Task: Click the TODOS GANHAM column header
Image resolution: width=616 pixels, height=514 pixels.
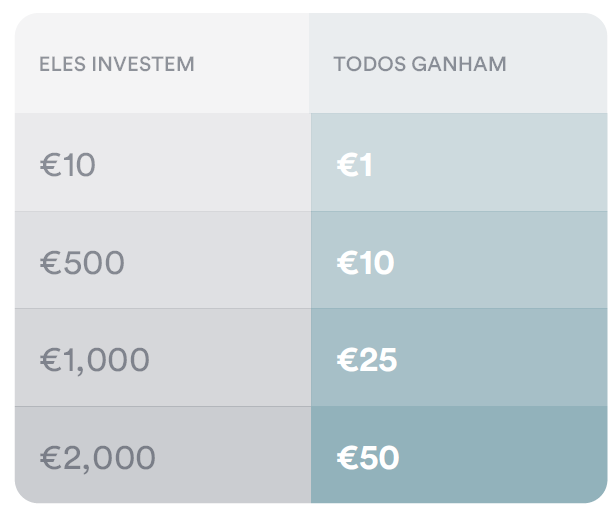Action: [x=420, y=65]
